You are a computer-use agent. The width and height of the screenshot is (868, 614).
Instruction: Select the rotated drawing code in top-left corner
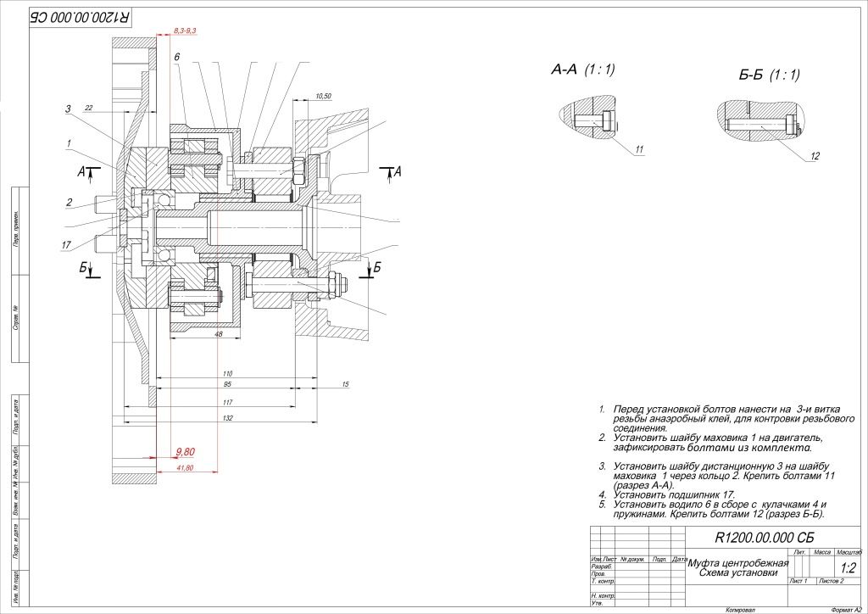click(80, 16)
